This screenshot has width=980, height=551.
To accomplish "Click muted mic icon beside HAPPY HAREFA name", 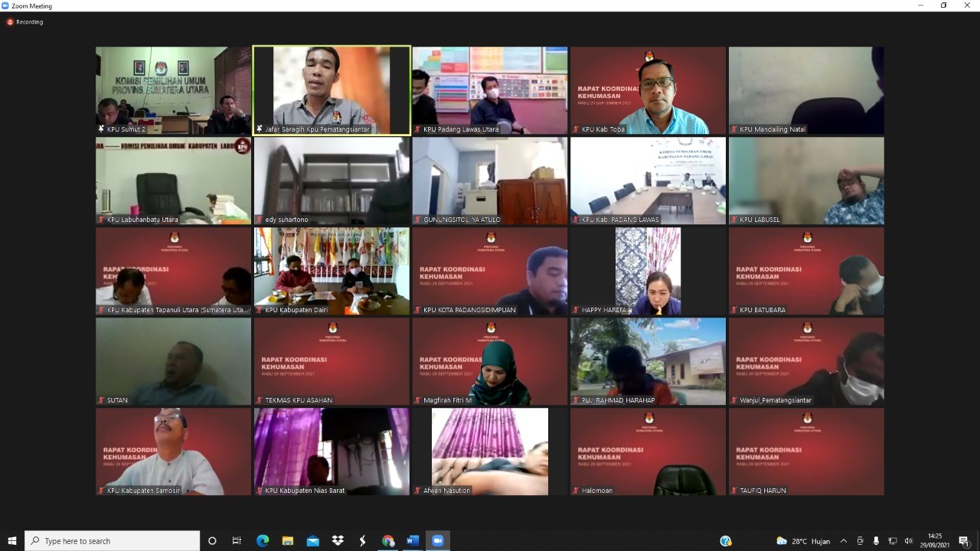I will [x=576, y=310].
